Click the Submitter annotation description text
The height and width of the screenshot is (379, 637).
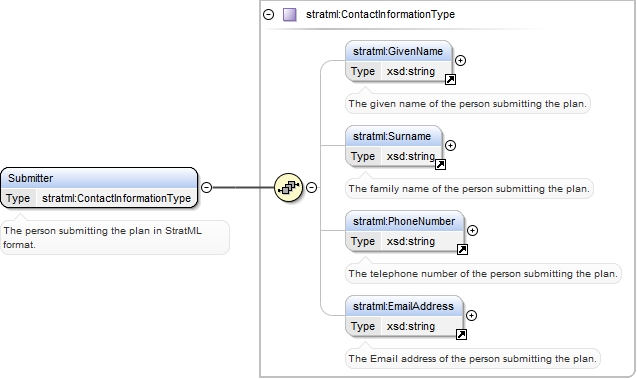click(x=102, y=238)
